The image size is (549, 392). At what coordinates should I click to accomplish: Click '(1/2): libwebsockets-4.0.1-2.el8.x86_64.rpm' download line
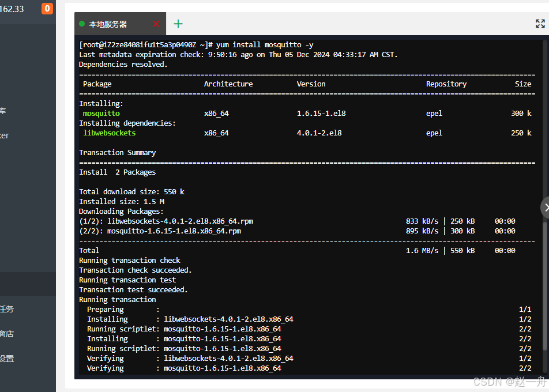pos(166,221)
